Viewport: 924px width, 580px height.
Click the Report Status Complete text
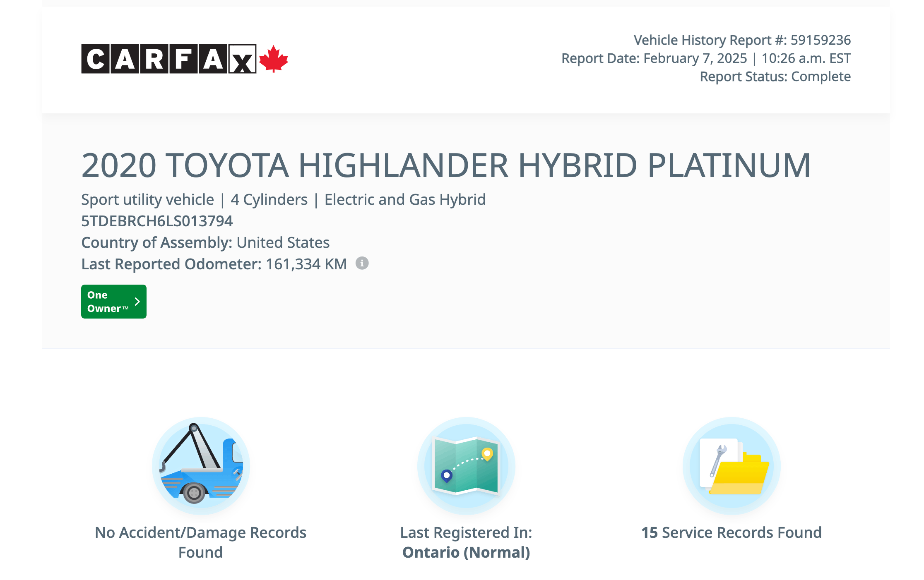point(775,77)
